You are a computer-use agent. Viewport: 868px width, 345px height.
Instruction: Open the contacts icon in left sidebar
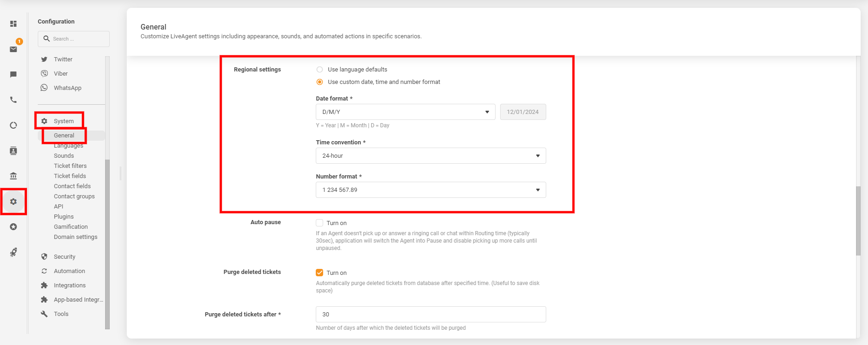point(13,151)
